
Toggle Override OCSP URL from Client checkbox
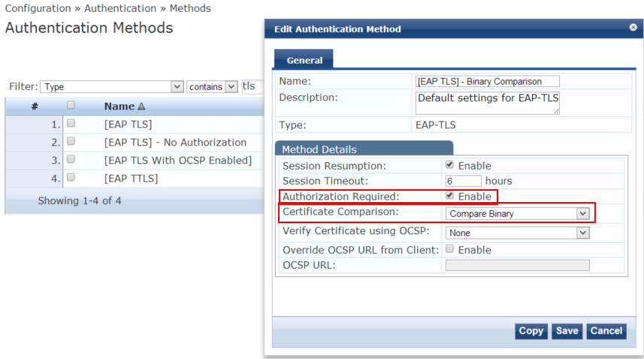click(449, 249)
